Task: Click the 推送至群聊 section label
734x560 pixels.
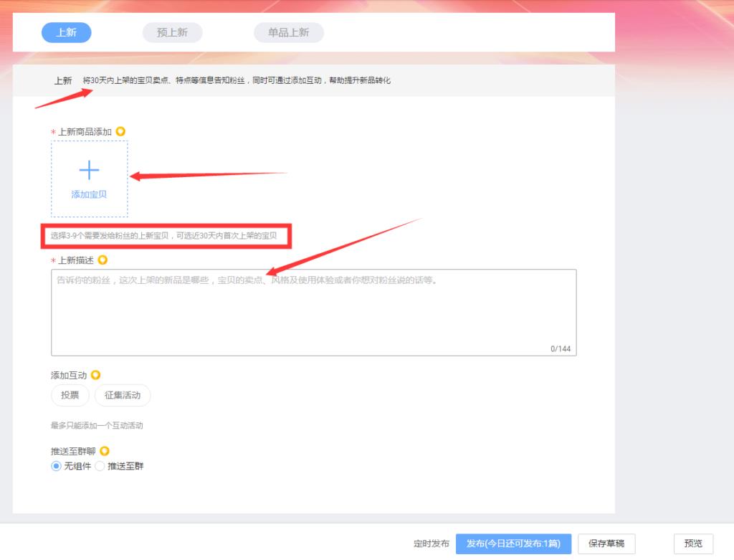Action: pyautogui.click(x=73, y=451)
